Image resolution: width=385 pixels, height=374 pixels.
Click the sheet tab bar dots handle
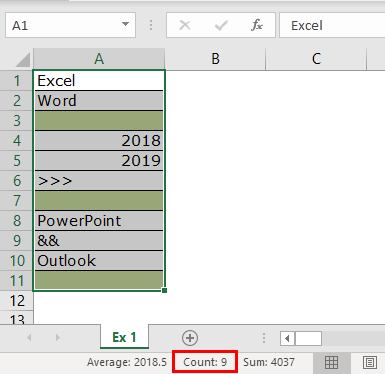264,338
